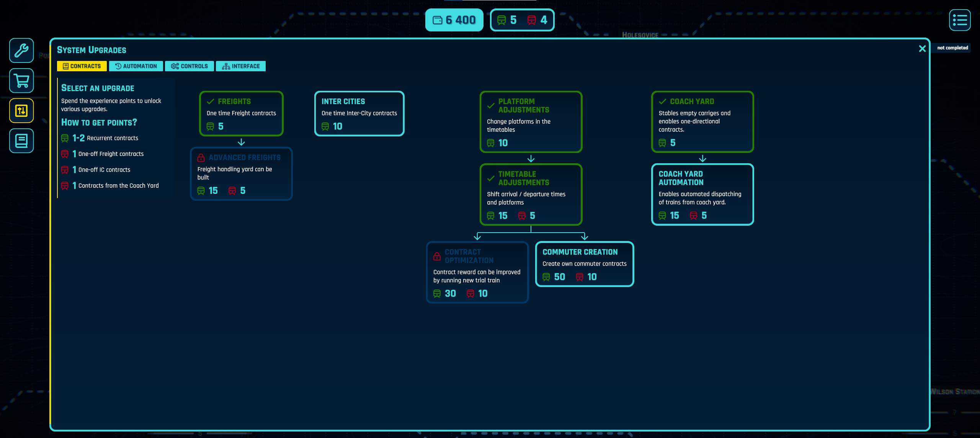This screenshot has height=438, width=980.
Task: Click the Advanced Freights red lock icon
Action: coord(201,157)
